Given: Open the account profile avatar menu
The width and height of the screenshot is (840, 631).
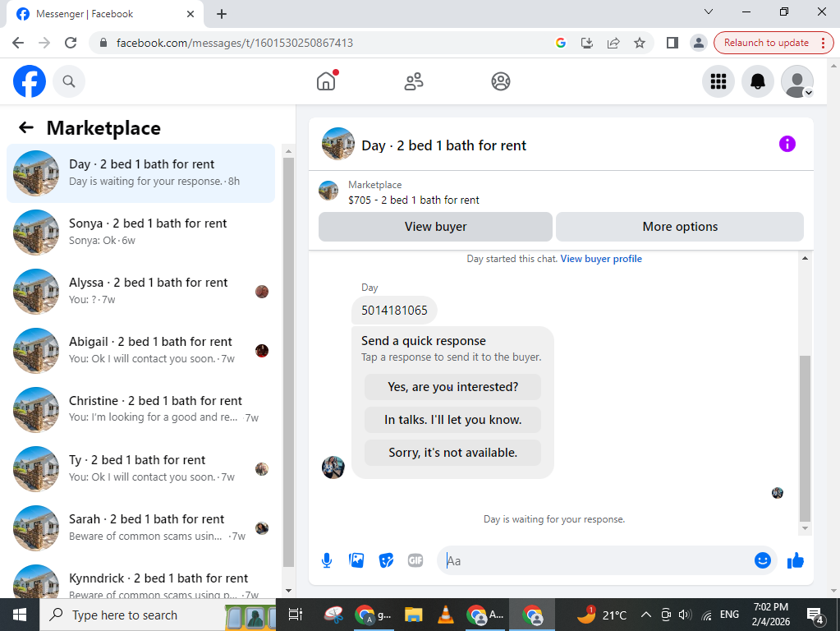Looking at the screenshot, I should pyautogui.click(x=797, y=81).
